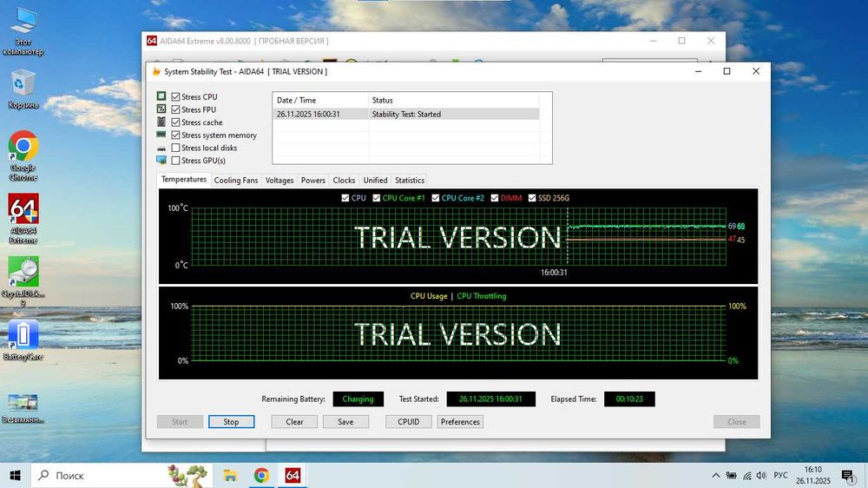Click the Stress GPU(s) monitor icon
Screen dimensions: 868x488
coord(161,161)
